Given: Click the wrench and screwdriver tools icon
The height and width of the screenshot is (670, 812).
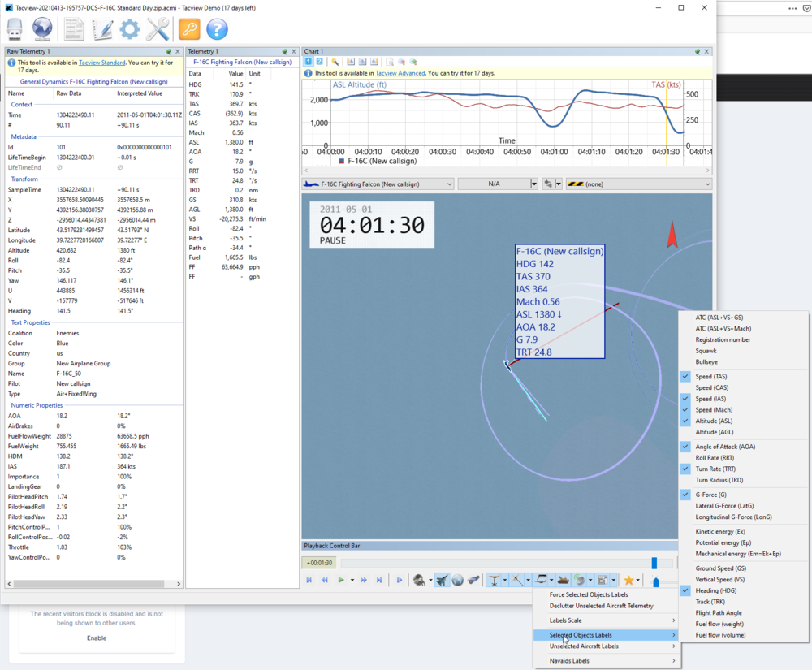Looking at the screenshot, I should click(x=158, y=29).
